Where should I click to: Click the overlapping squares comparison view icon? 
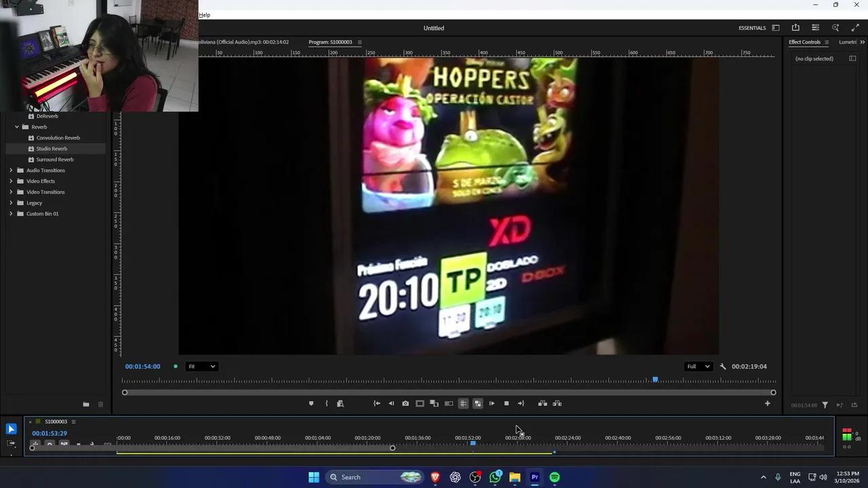tap(434, 403)
